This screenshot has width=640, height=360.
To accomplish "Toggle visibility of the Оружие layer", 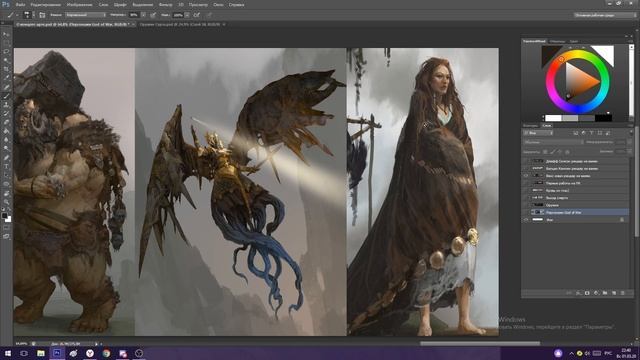I will [x=526, y=205].
